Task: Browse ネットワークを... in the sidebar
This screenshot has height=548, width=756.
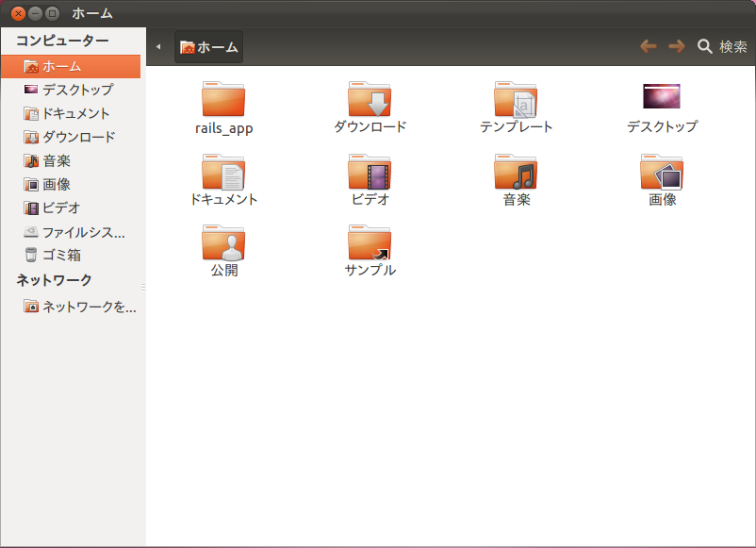Action: [71, 307]
